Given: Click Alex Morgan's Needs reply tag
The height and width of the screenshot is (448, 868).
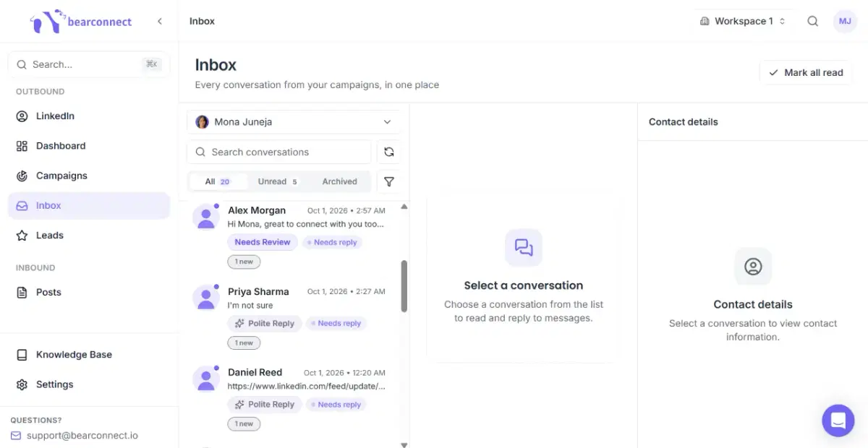Looking at the screenshot, I should pos(333,243).
